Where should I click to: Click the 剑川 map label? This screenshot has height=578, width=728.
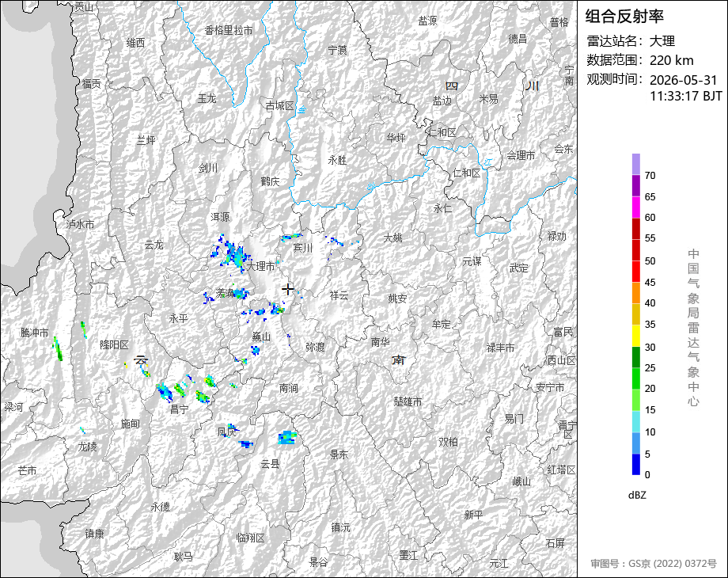[x=207, y=168]
